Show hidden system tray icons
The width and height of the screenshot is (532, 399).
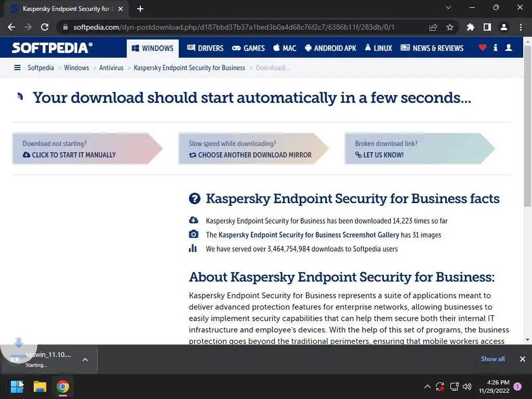point(428,387)
